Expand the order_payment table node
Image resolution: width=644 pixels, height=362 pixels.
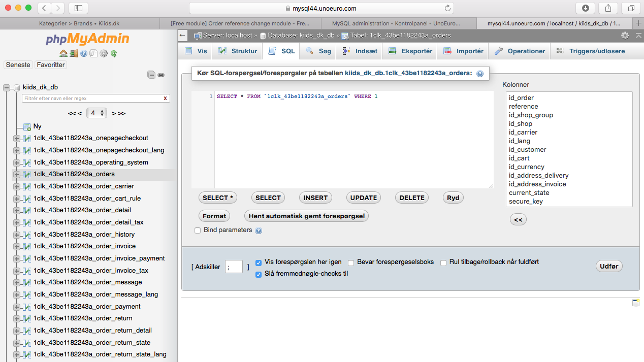click(17, 307)
